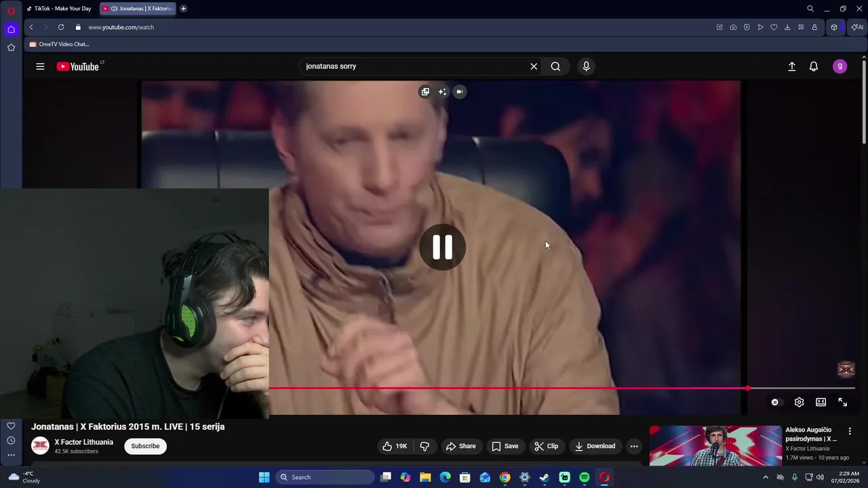Screen dimensions: 868x488
Task: Enter fullscreen with the player expand icon
Action: click(x=842, y=402)
